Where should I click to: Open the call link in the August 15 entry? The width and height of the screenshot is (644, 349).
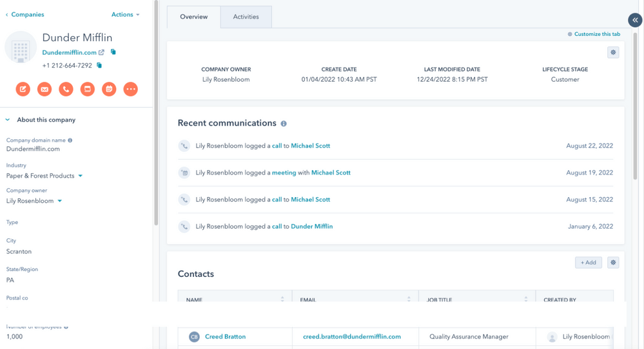[x=277, y=200]
